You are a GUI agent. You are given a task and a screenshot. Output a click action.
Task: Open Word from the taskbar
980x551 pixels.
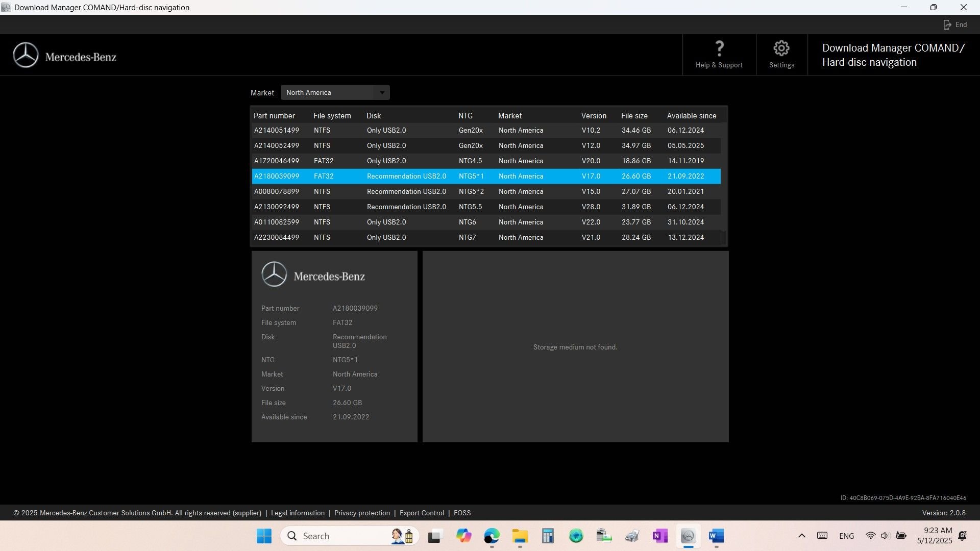click(x=716, y=536)
